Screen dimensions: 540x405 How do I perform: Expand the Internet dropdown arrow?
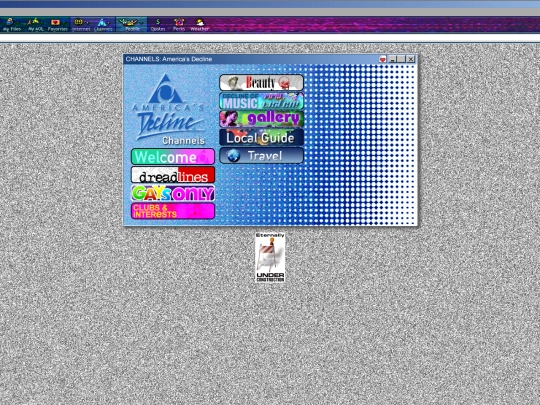87,22
